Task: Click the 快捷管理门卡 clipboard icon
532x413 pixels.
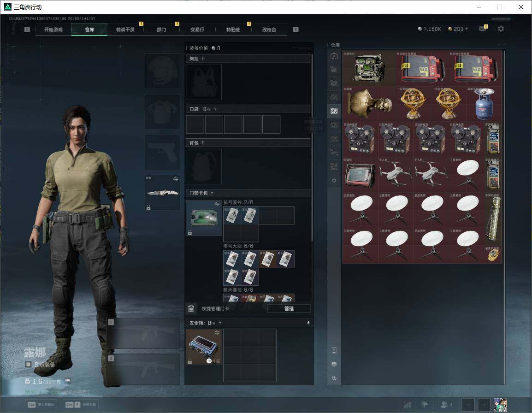Action: [191, 308]
